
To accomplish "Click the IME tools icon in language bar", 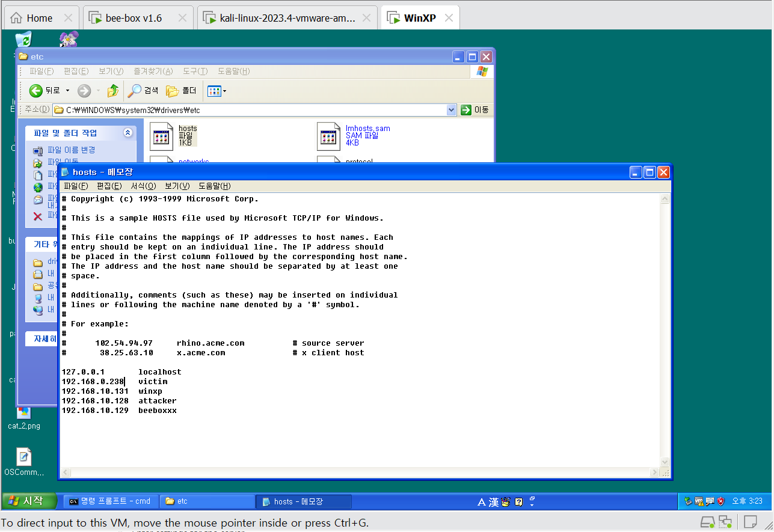I will click(505, 501).
